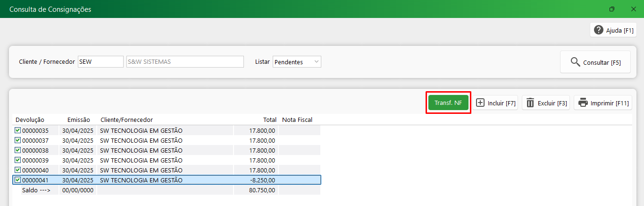The width and height of the screenshot is (644, 206).
Task: Click the restore window icon
Action: (x=612, y=9)
